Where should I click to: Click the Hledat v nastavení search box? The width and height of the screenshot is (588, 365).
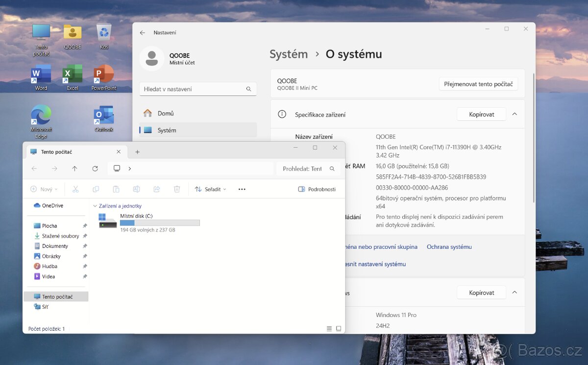pyautogui.click(x=198, y=89)
